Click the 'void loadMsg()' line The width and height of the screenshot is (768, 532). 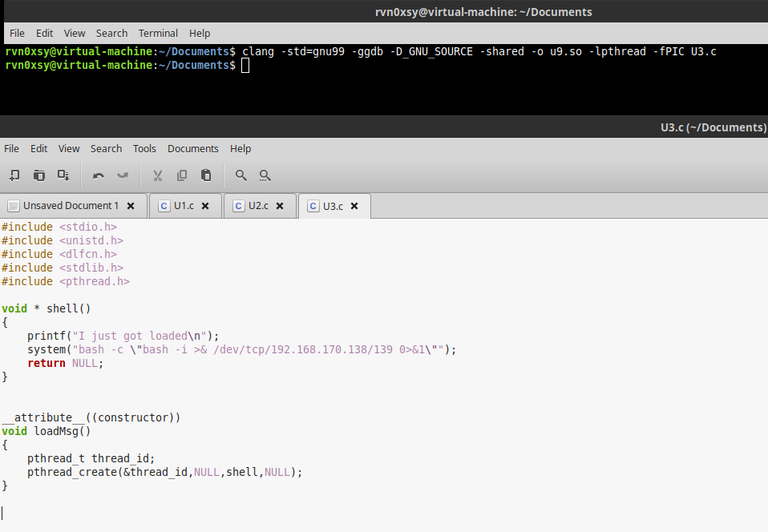pyautogui.click(x=46, y=431)
